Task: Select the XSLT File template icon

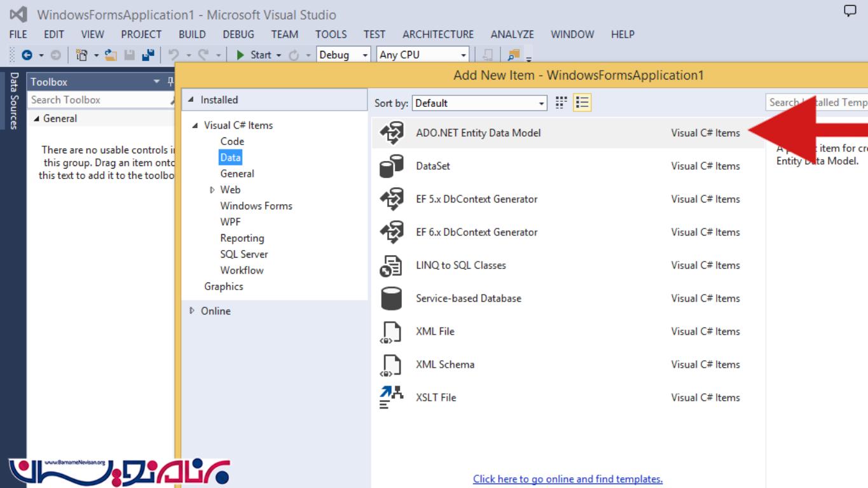Action: 392,398
